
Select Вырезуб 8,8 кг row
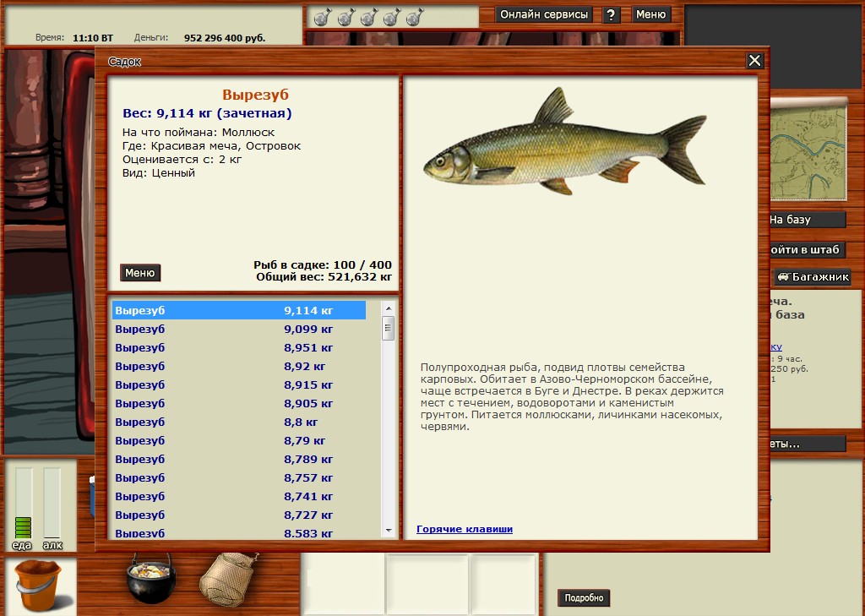click(239, 422)
